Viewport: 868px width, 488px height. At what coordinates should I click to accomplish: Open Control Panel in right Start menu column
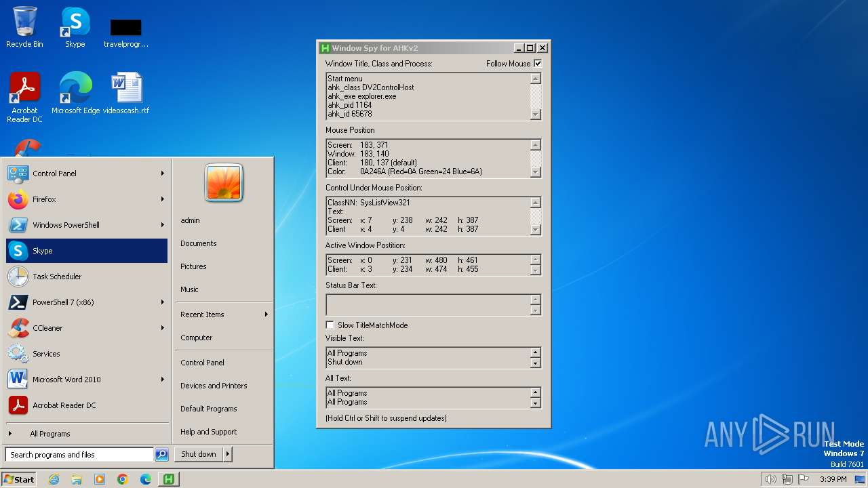(202, 363)
